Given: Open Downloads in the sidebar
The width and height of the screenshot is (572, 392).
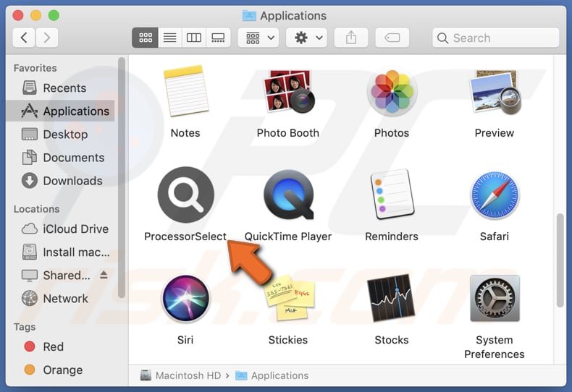Looking at the screenshot, I should (x=61, y=181).
